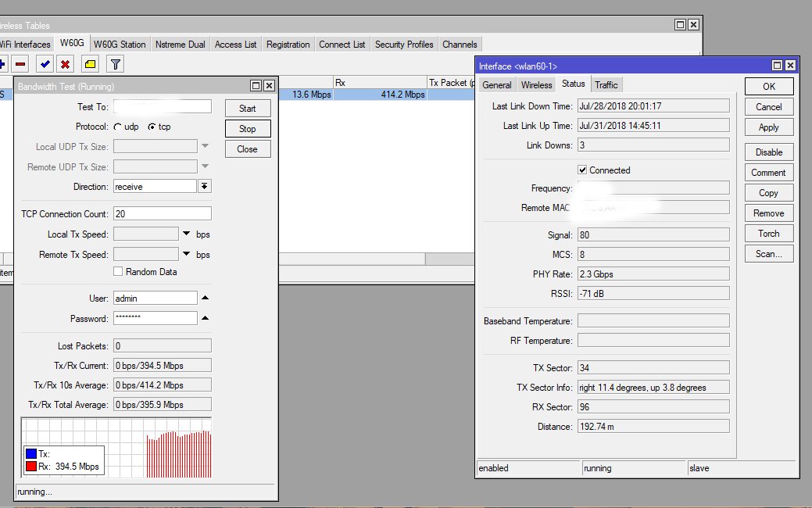
Task: Expand the Local Tx Speed arrow
Action: [x=187, y=234]
